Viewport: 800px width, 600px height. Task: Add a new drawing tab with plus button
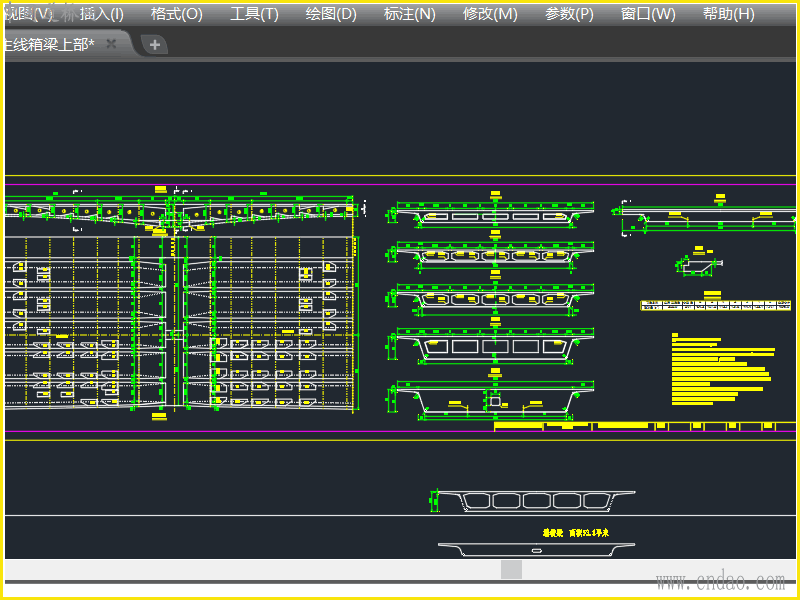point(154,45)
